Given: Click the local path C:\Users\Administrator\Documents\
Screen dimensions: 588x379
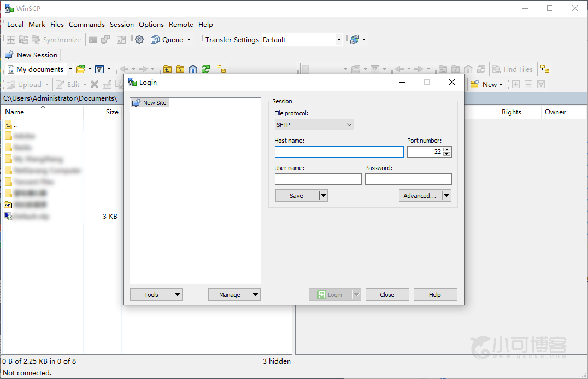Looking at the screenshot, I should click(60, 98).
